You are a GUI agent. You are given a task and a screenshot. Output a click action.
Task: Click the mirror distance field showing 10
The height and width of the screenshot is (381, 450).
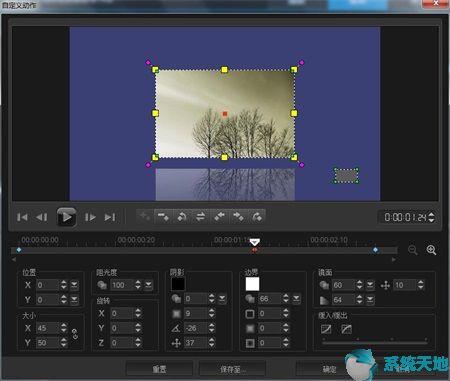pos(405,285)
